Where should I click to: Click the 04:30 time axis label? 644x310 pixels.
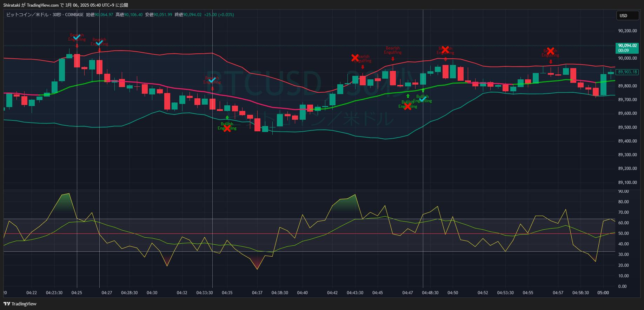pyautogui.click(x=152, y=293)
